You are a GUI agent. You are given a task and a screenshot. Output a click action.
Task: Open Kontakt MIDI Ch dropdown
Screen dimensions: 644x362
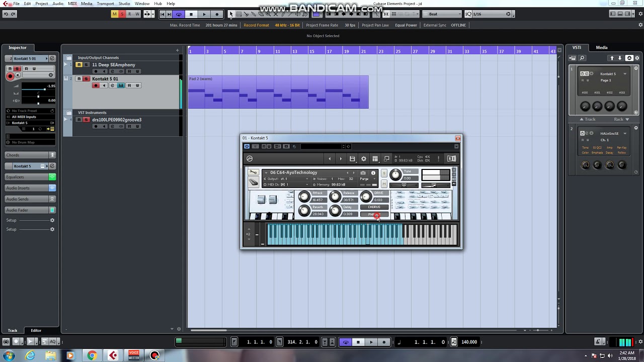286,185
